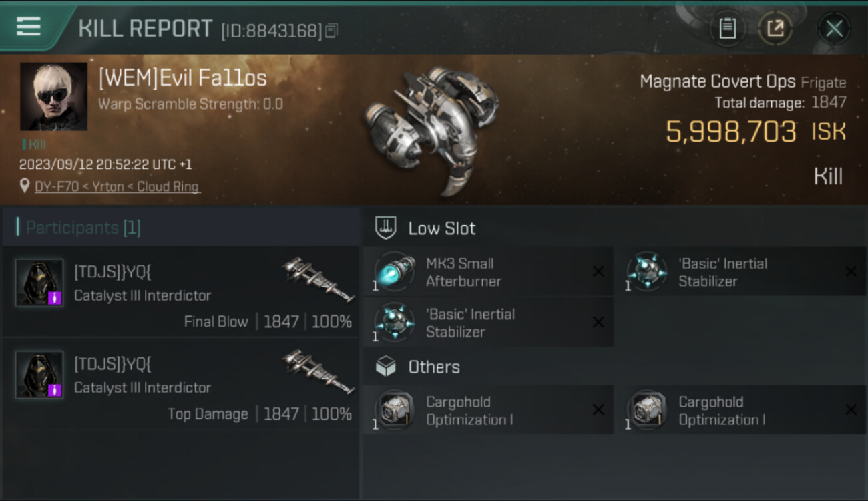The image size is (868, 501).
Task: Open DY-F70 Yrton Cloud Ring location link
Action: pos(117,187)
